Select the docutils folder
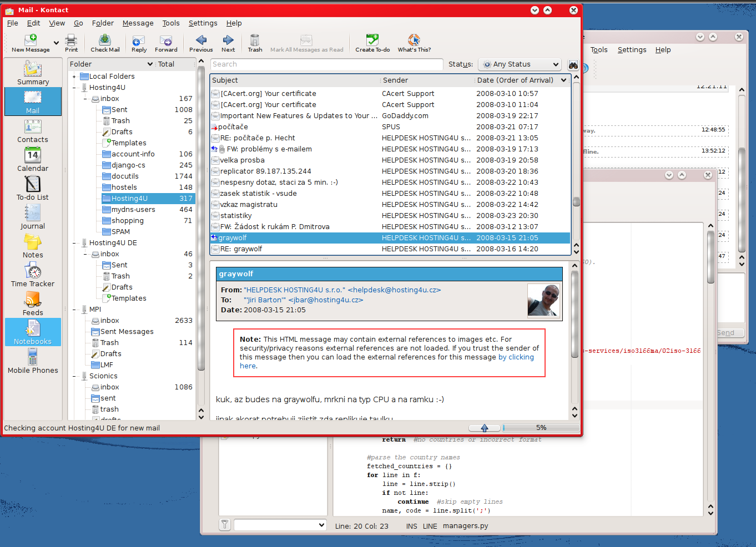This screenshot has height=547, width=756. [x=125, y=176]
